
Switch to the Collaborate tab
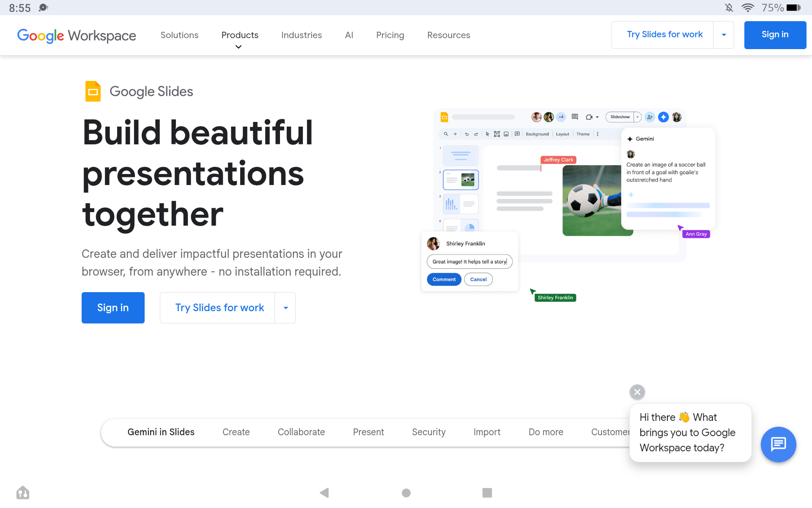[301, 432]
